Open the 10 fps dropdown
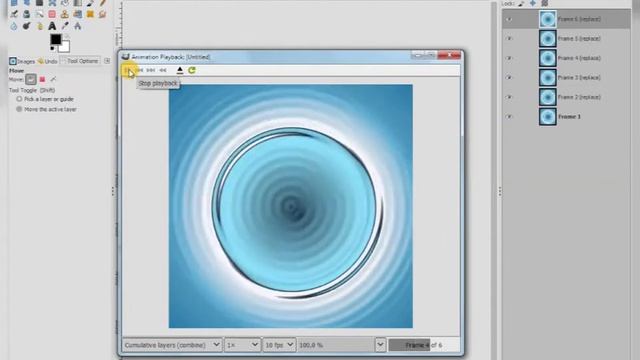This screenshot has height=360, width=640. point(279,345)
